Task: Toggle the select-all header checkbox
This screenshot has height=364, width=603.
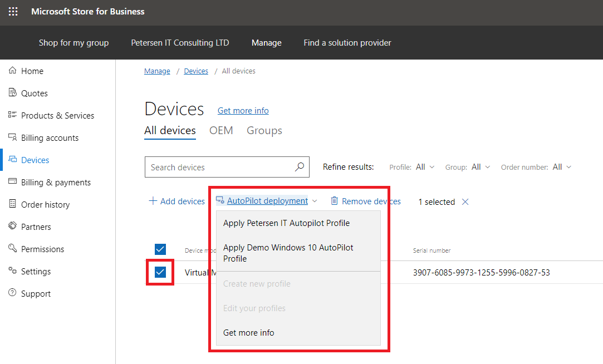Action: pos(160,249)
